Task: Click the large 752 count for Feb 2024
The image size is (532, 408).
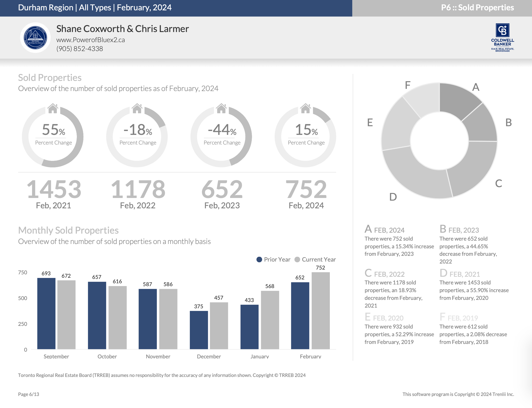Action: click(306, 189)
